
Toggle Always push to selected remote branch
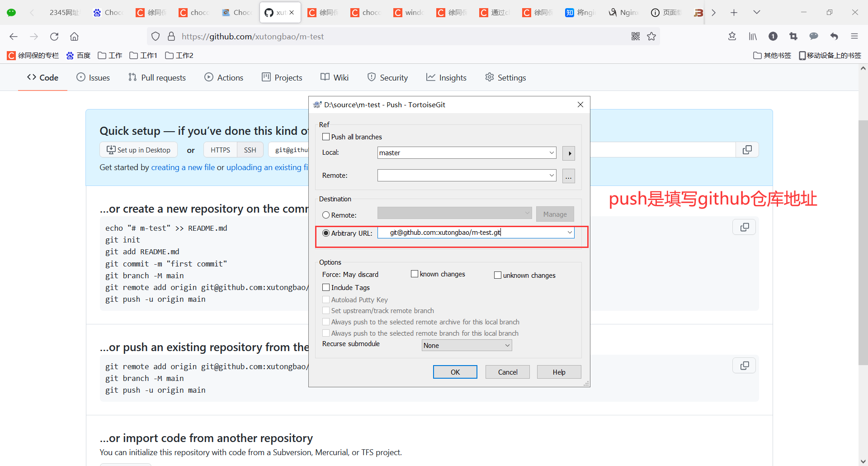(x=326, y=333)
